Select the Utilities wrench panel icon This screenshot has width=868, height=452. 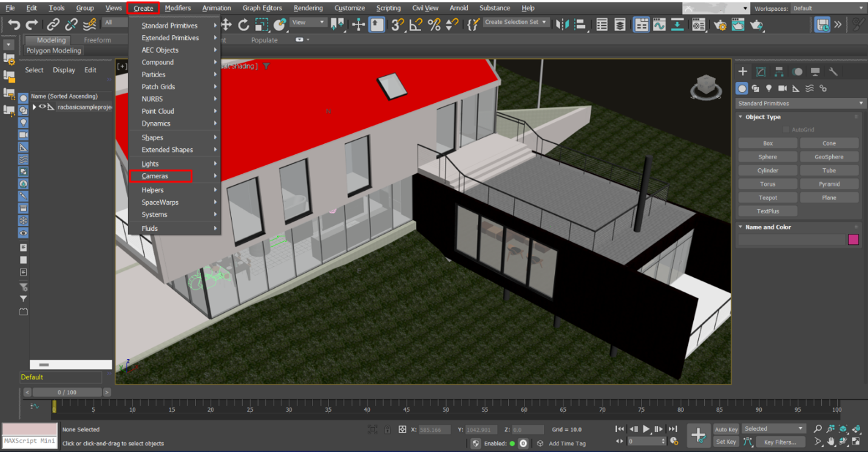click(833, 71)
